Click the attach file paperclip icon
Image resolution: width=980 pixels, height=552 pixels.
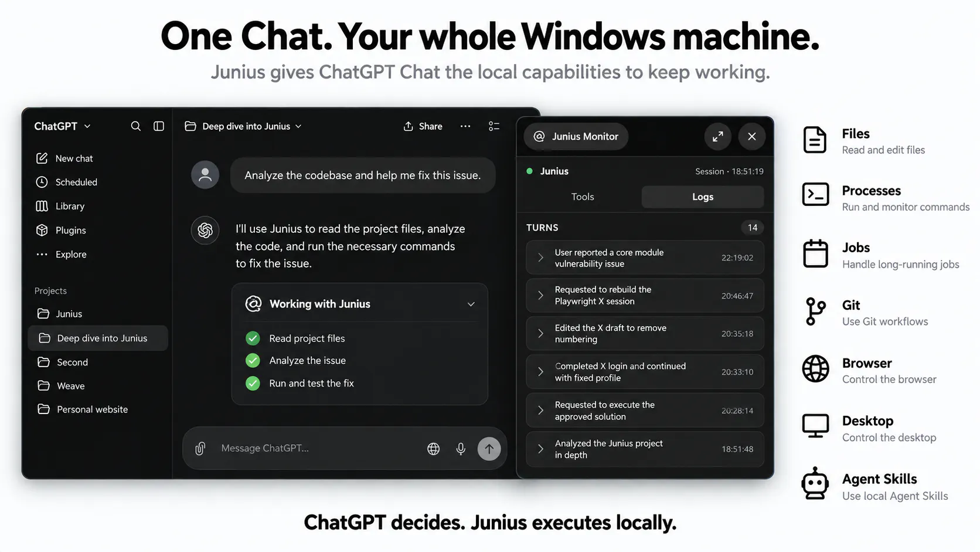(200, 449)
